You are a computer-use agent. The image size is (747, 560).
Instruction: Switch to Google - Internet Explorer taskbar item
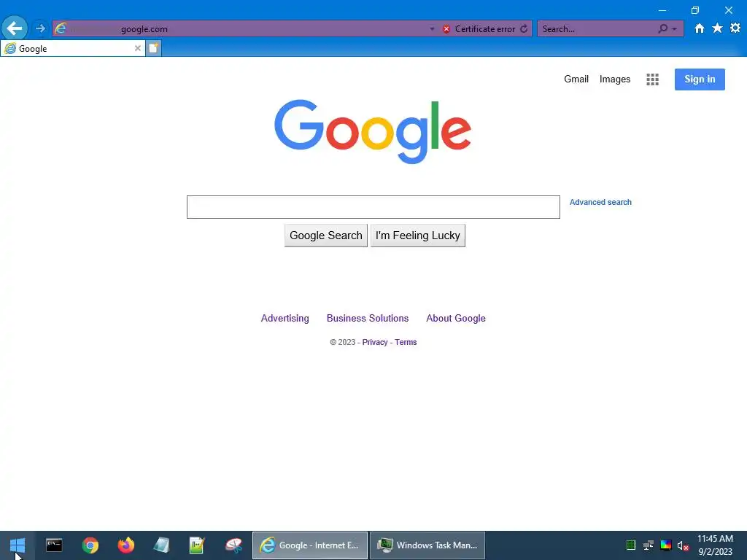coord(309,545)
